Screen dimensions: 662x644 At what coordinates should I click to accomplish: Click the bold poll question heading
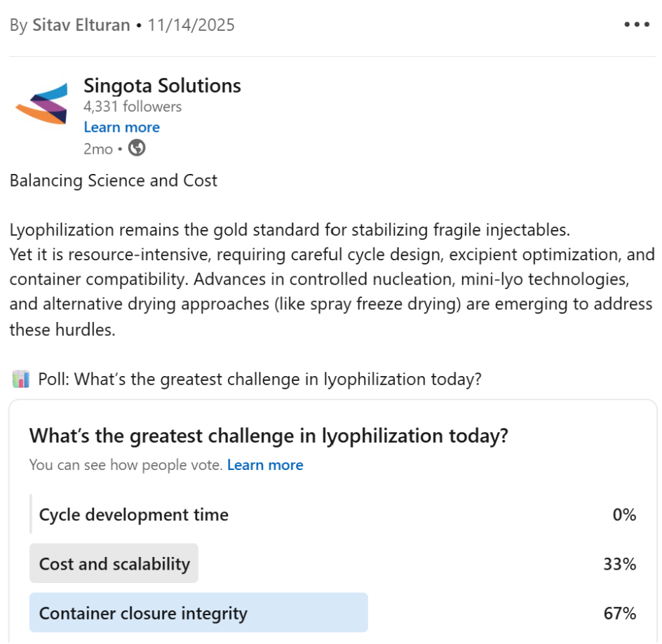click(269, 436)
